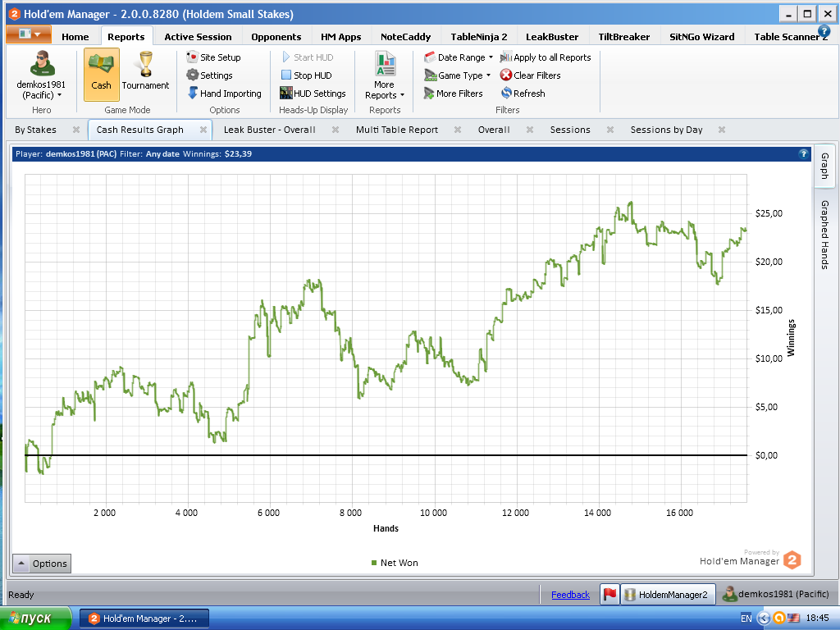Click the Winnings $23,39 header text

[217, 153]
